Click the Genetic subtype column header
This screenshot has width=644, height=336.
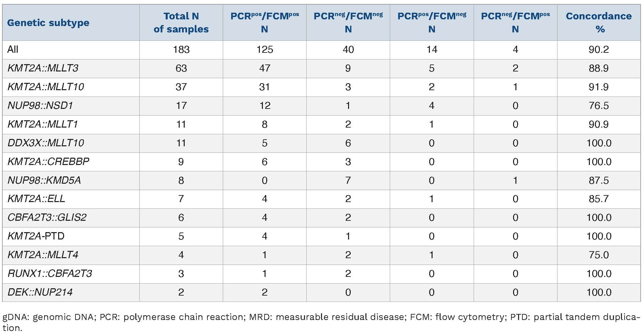pyautogui.click(x=48, y=23)
